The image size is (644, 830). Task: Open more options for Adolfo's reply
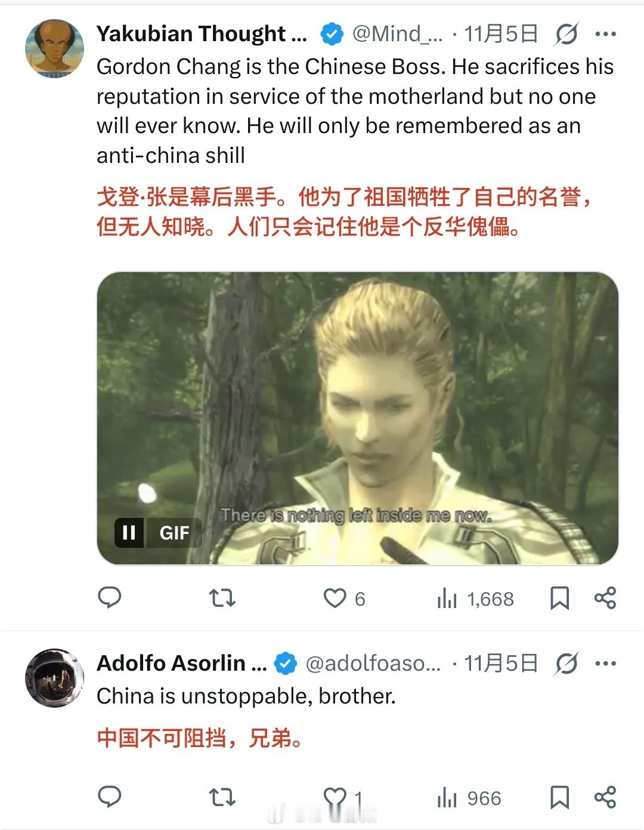tap(605, 664)
